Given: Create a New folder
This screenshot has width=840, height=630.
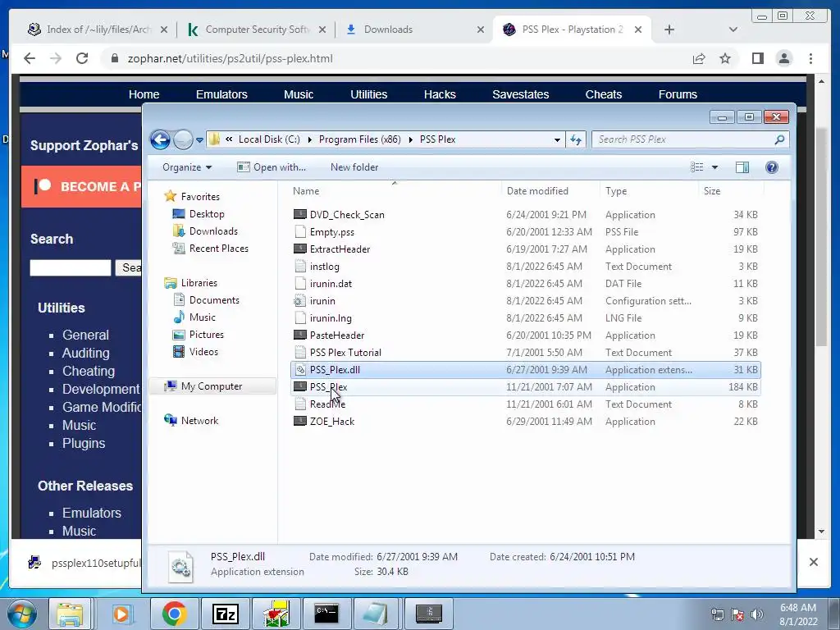Looking at the screenshot, I should click(354, 167).
